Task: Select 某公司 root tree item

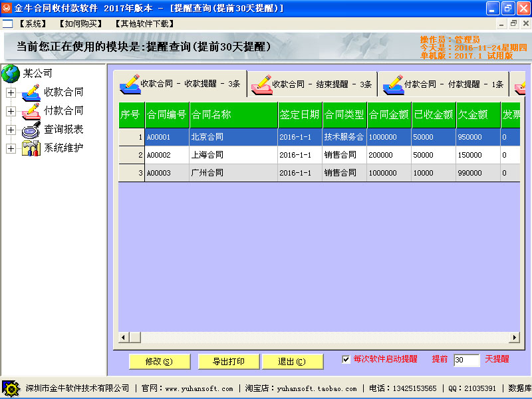Action: (37, 73)
